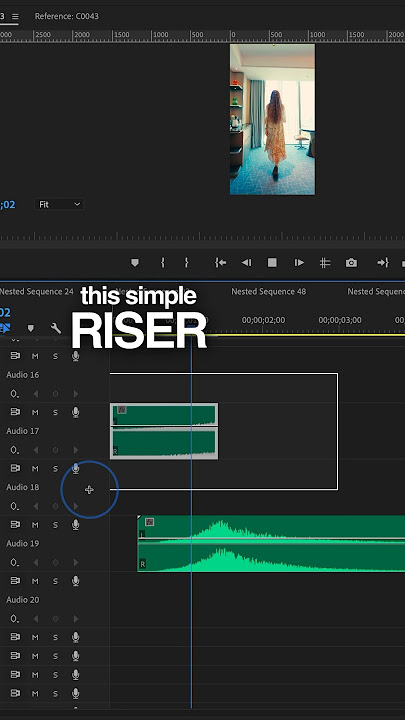Mute the Audio 19 track
The width and height of the screenshot is (405, 720).
(x=35, y=524)
